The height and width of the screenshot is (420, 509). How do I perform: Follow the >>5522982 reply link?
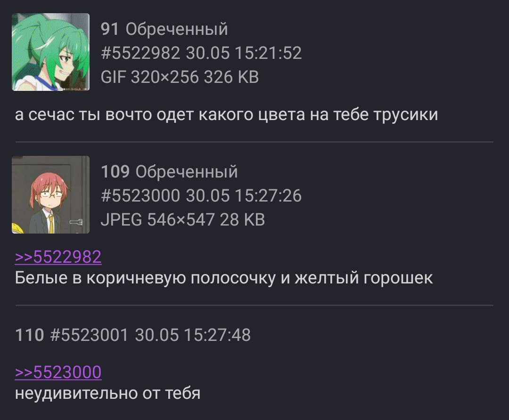58,257
